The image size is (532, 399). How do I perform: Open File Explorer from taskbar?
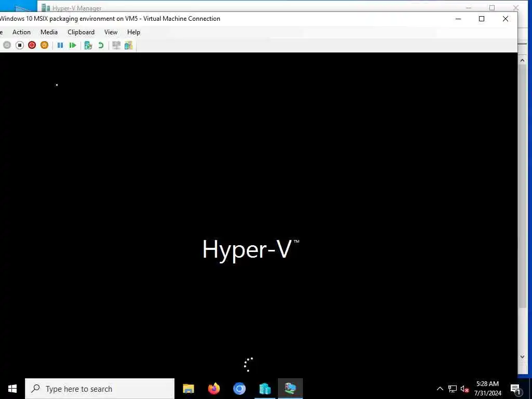pyautogui.click(x=188, y=389)
